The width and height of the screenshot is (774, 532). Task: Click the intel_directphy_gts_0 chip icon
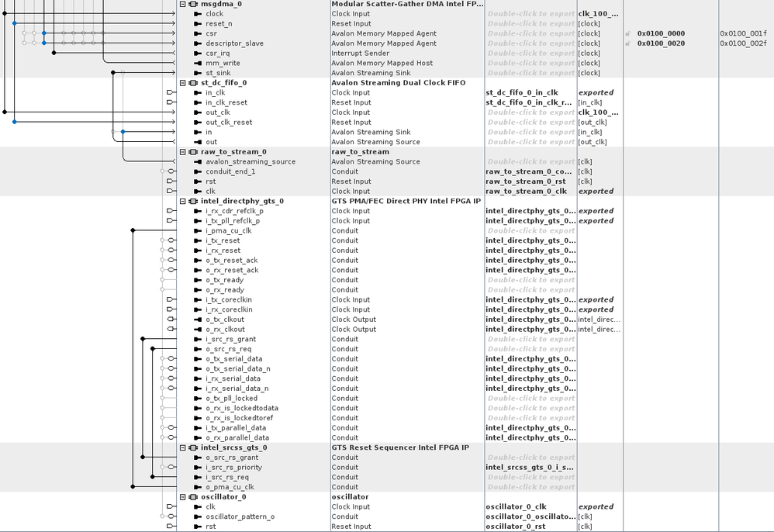tap(193, 202)
